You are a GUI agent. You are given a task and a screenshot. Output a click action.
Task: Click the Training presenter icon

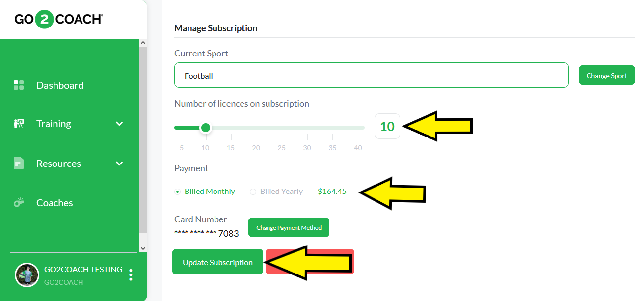[x=19, y=124]
